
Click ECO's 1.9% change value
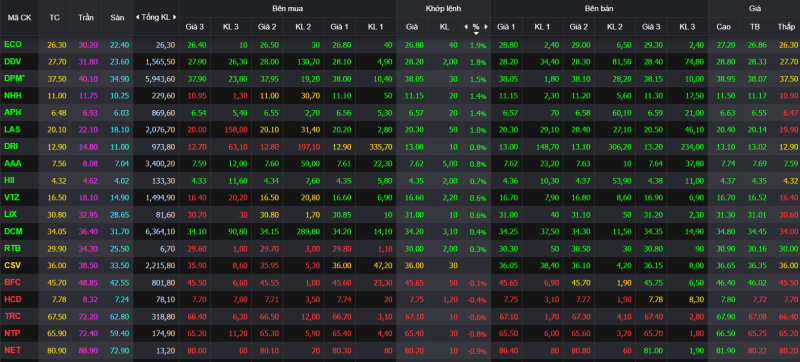click(x=478, y=45)
